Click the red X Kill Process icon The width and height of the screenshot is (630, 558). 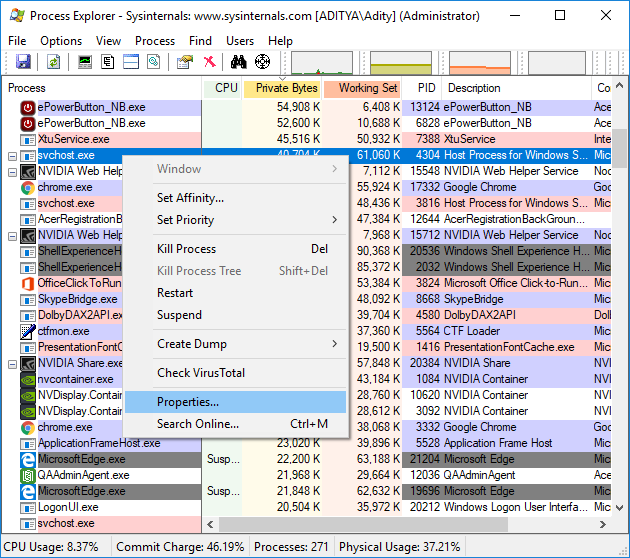pyautogui.click(x=209, y=62)
